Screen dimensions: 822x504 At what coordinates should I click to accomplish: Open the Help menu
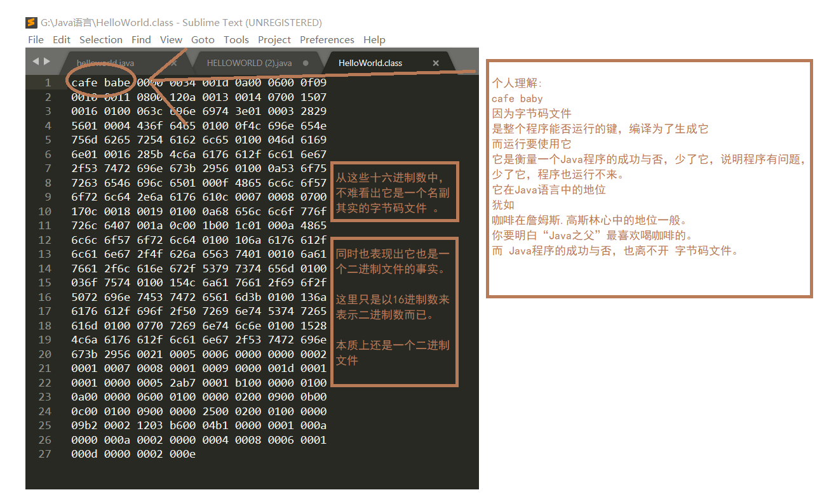pyautogui.click(x=374, y=39)
